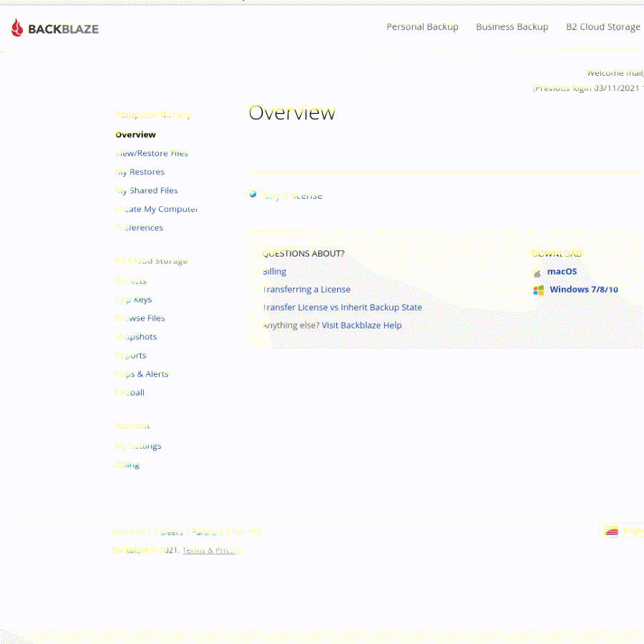Open Security footer link

(x=246, y=532)
